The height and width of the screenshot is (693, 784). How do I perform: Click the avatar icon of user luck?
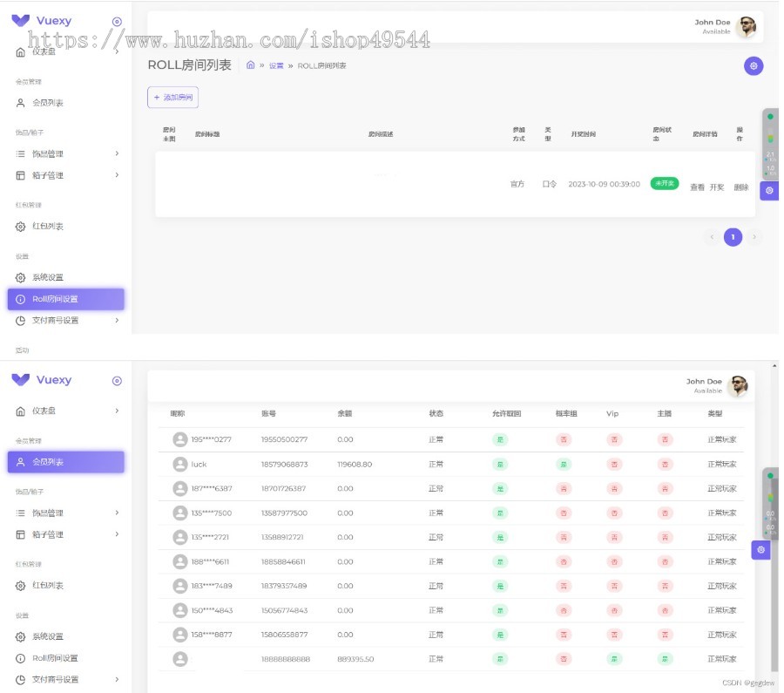[180, 465]
